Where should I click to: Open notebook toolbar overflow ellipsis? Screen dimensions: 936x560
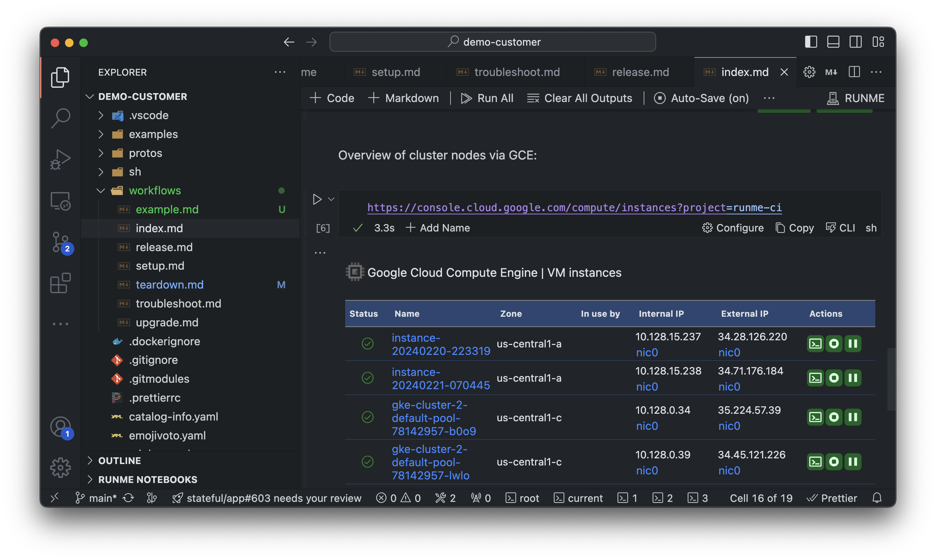769,98
